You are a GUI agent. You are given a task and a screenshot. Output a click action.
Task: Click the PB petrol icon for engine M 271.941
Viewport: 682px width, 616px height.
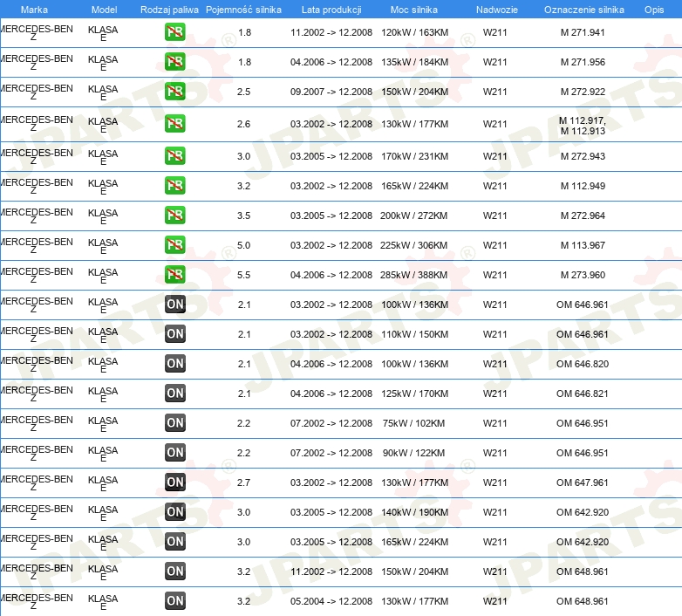coord(175,33)
